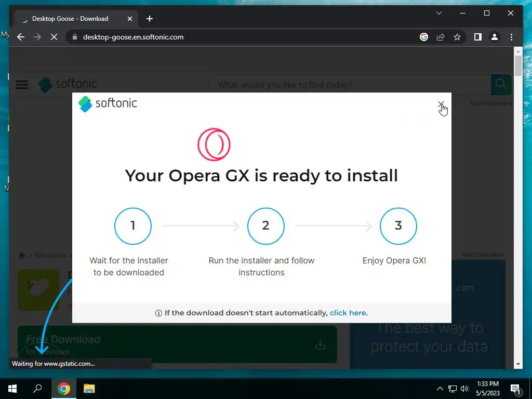
Task: Click the Desktop Goose app thumbnail
Action: pyautogui.click(x=38, y=290)
